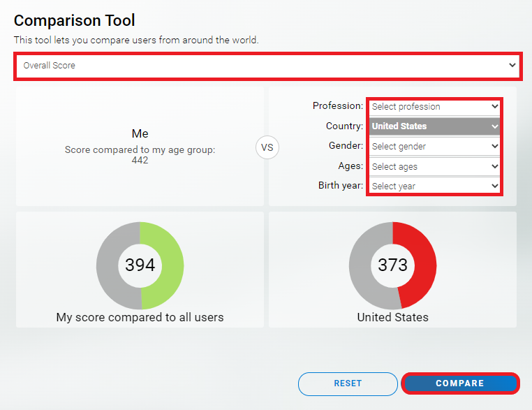The height and width of the screenshot is (410, 532).
Task: Click the gray segment of the 373 donut
Action: point(362,265)
